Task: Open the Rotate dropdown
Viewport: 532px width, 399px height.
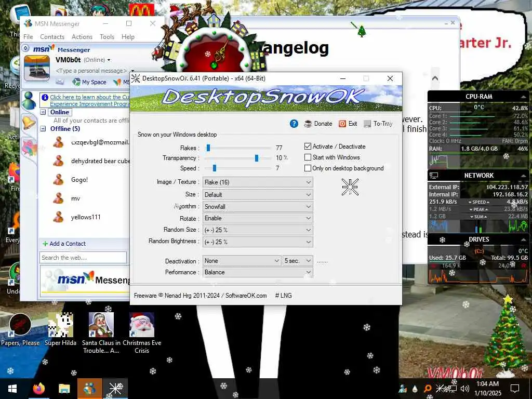Action: coord(258,218)
